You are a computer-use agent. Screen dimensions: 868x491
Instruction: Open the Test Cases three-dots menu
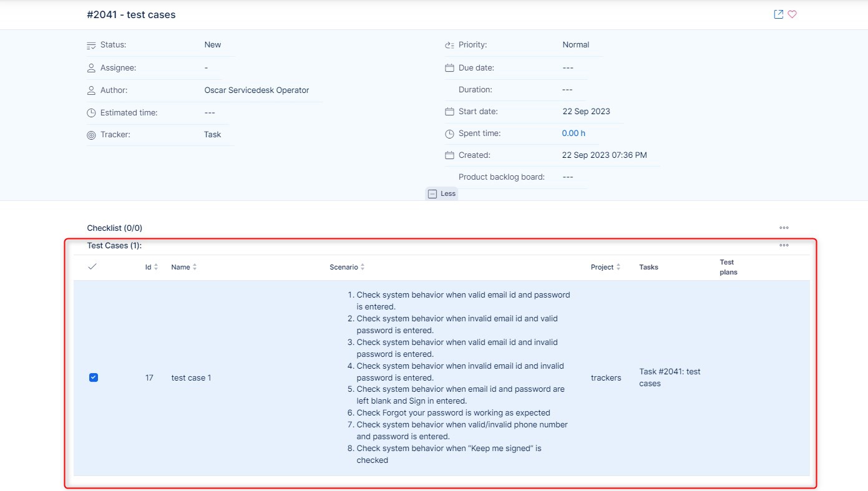(784, 245)
